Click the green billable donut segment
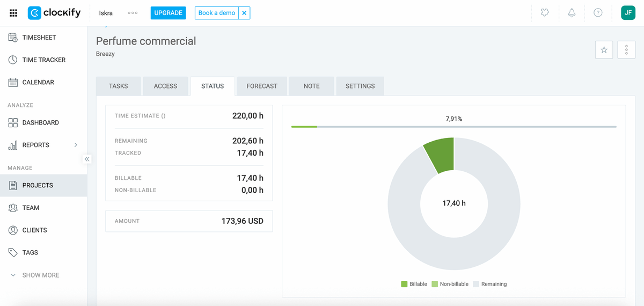The image size is (644, 306). [x=441, y=156]
